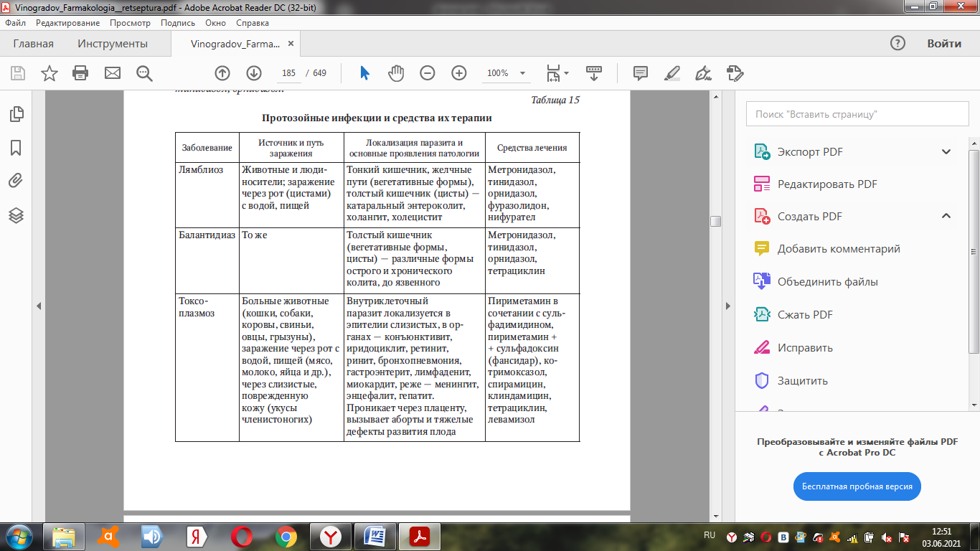Image resolution: width=980 pixels, height=551 pixels.
Task: Expand the Экспорт PDF section
Action: coord(946,152)
